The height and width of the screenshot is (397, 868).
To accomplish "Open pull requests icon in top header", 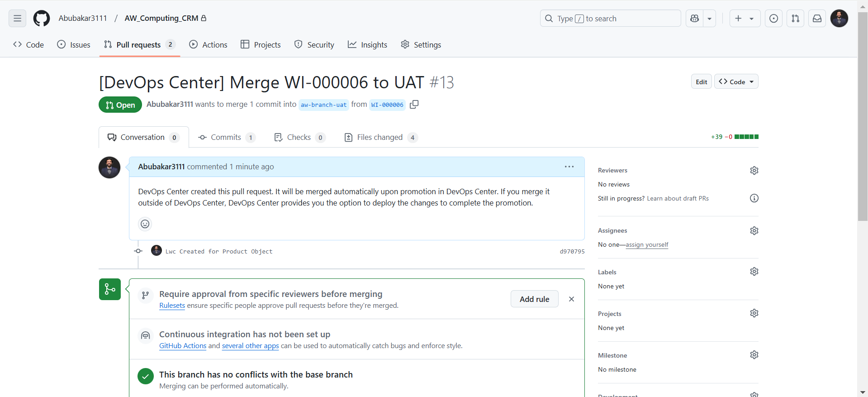I will pos(796,19).
